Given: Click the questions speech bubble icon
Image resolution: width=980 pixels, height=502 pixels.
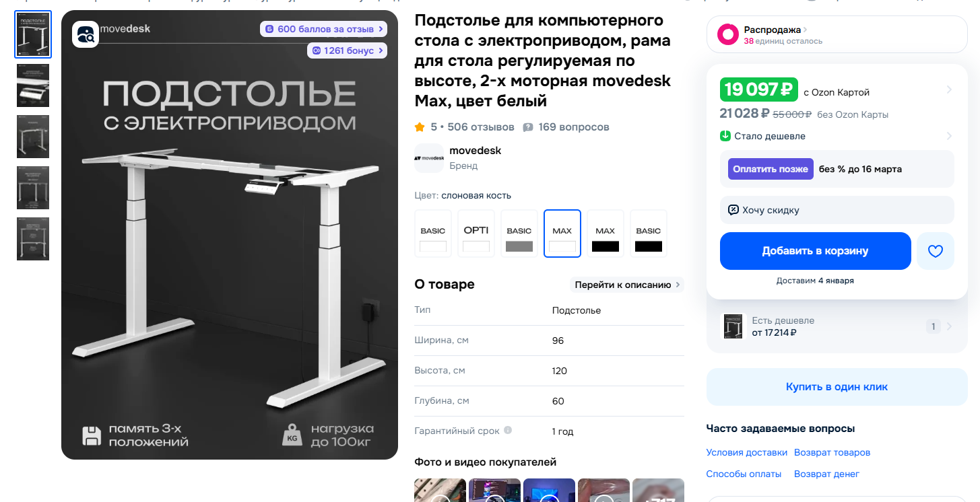Looking at the screenshot, I should point(528,127).
